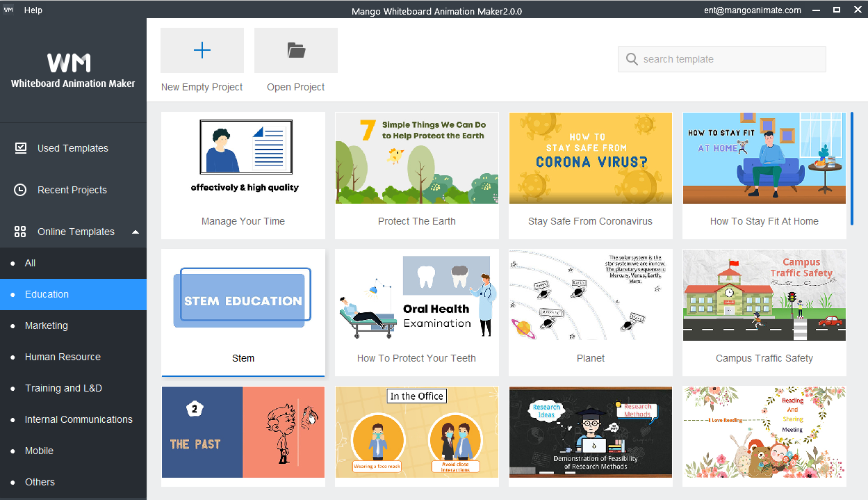Select the Training and L&D category
The image size is (868, 500).
[73, 388]
